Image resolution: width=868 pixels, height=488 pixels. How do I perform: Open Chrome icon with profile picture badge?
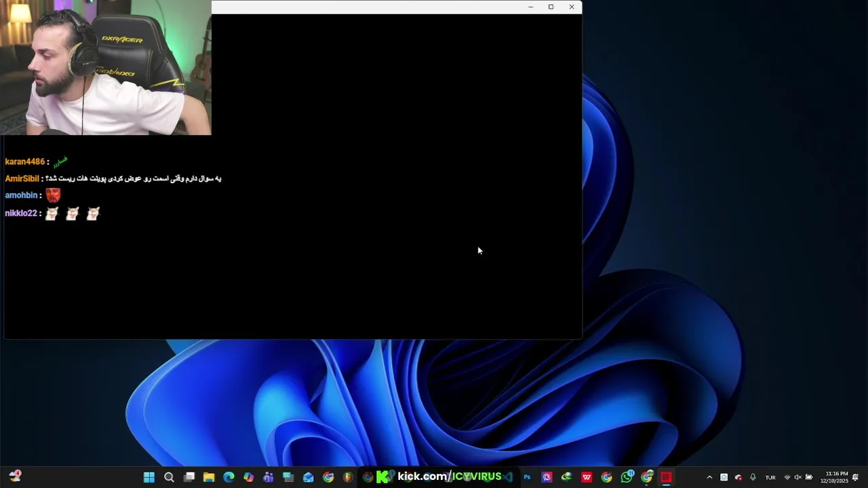(647, 477)
